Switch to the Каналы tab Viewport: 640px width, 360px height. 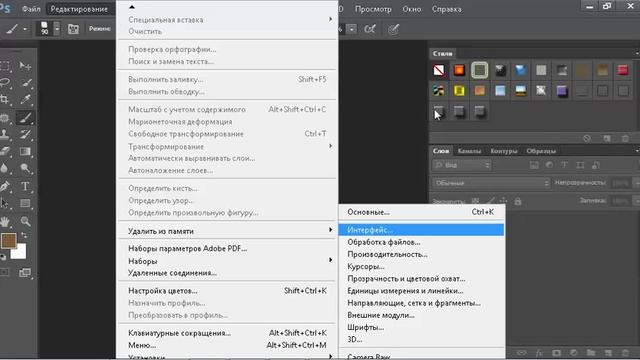(469, 151)
